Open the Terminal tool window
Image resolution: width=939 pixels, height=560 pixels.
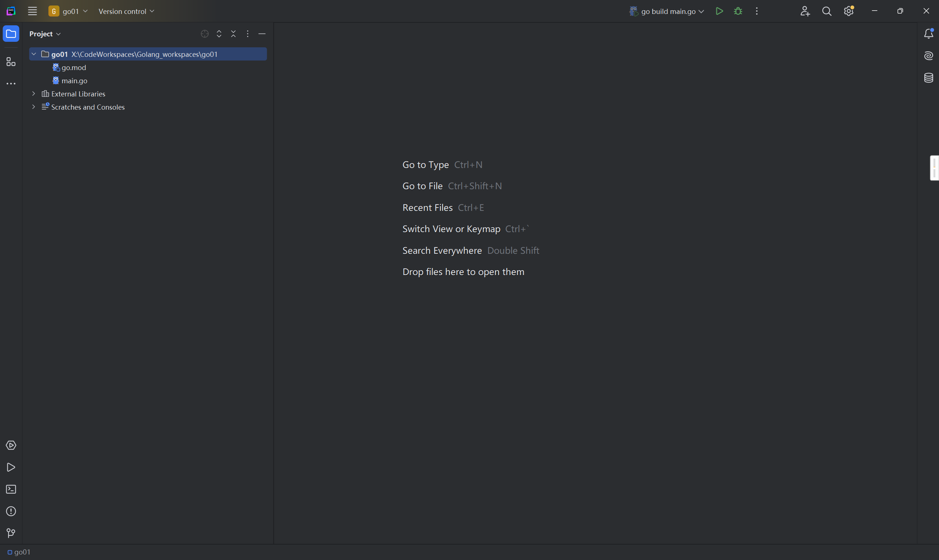pyautogui.click(x=11, y=489)
